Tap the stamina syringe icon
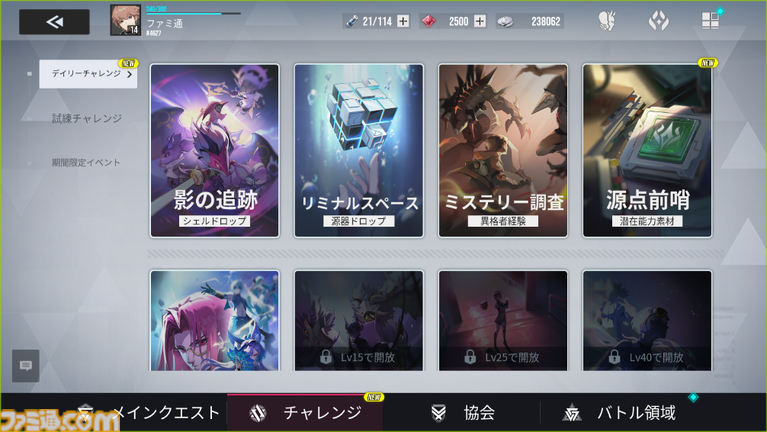Screen dimensions: 767x432 (x=352, y=21)
